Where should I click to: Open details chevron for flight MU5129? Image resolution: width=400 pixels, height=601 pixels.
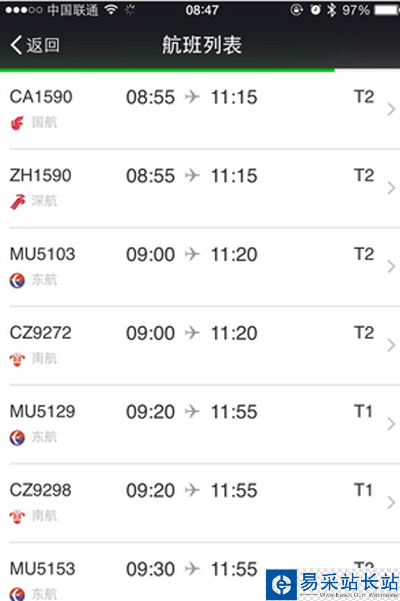coord(391,424)
